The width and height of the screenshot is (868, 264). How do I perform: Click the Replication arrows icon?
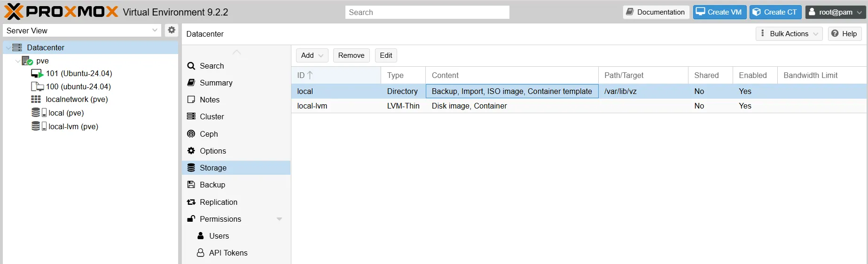(x=191, y=202)
